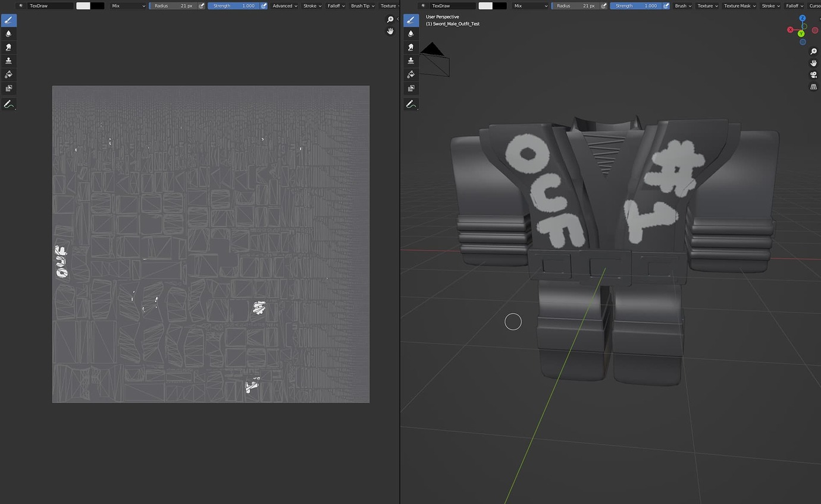Viewport: 821px width, 504px height.
Task: Toggle pressure sensitivity on the Radius control
Action: [200, 5]
